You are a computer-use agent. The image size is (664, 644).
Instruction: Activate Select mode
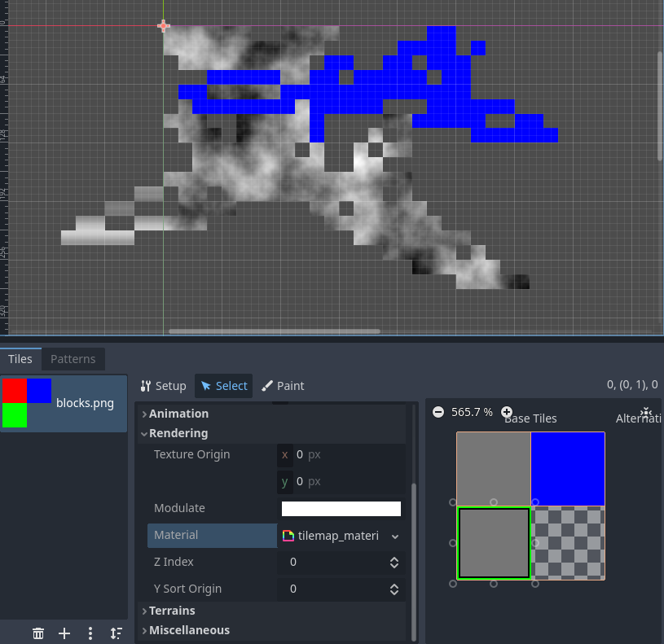(x=223, y=386)
